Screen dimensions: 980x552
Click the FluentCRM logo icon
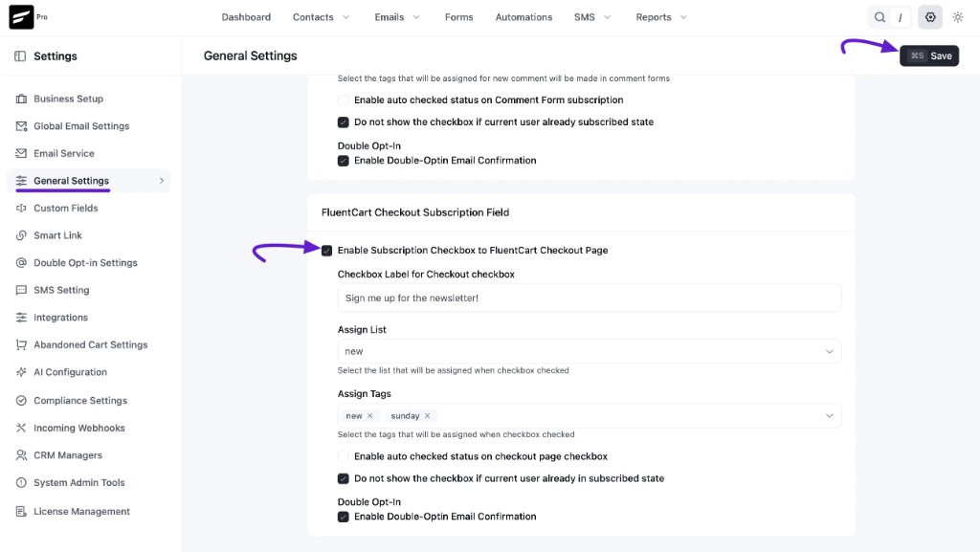(x=21, y=17)
